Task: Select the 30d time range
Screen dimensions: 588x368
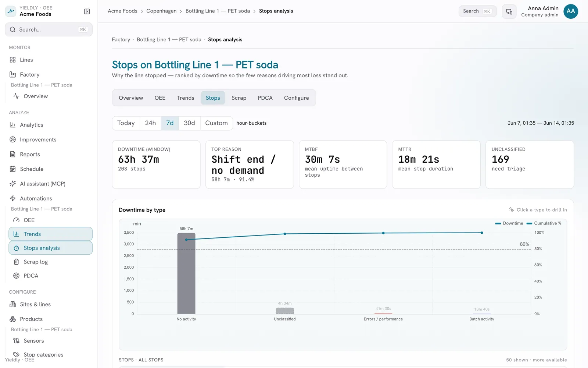Action: (189, 123)
